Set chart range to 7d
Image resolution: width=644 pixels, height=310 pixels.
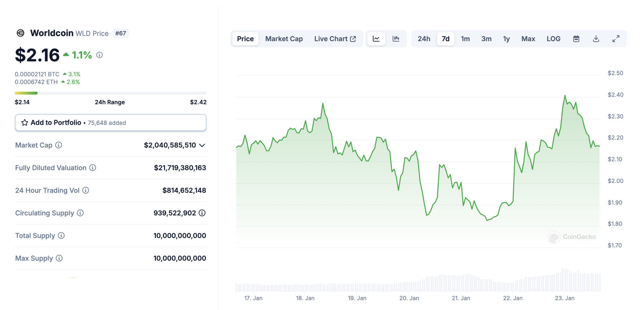(x=446, y=39)
